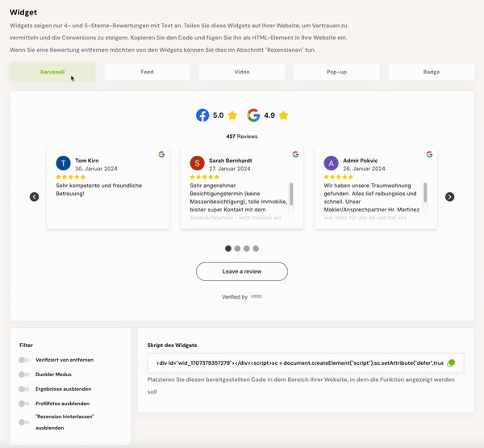Switch to the Feed tab

point(147,72)
